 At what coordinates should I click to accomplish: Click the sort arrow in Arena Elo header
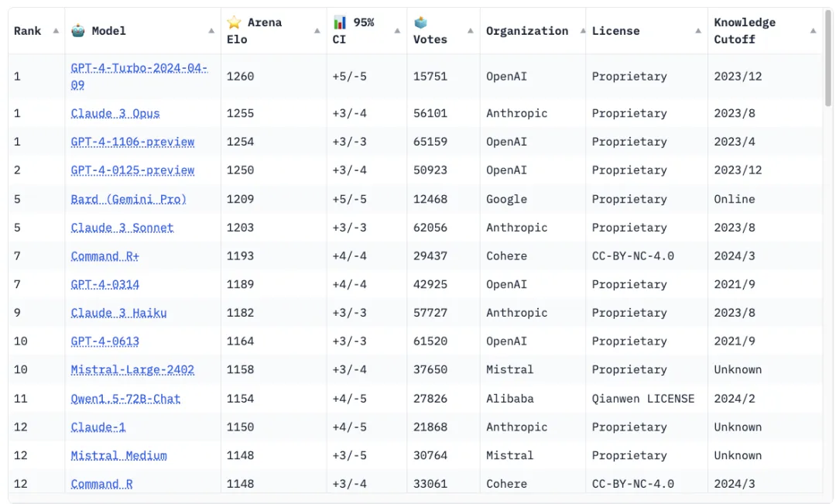(317, 31)
